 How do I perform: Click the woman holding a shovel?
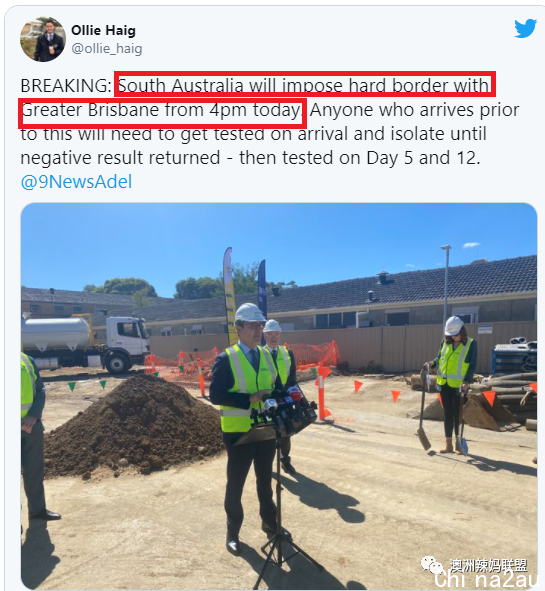pyautogui.click(x=452, y=384)
